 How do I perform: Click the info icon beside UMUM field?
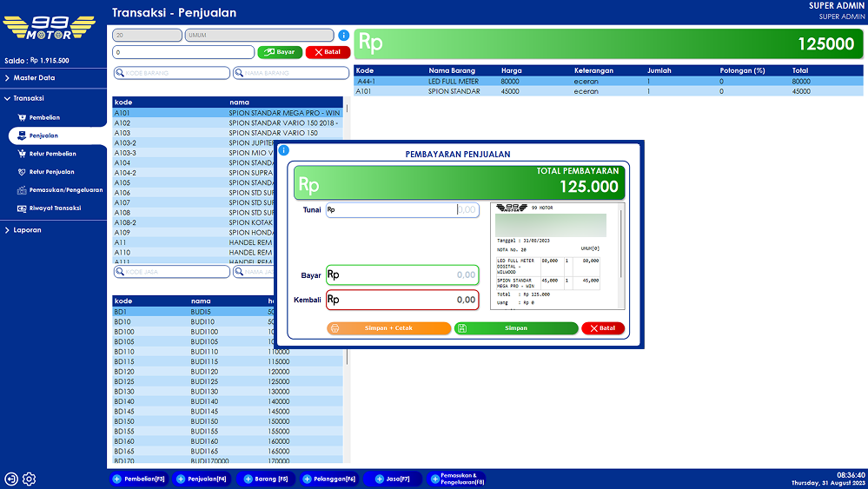point(344,36)
